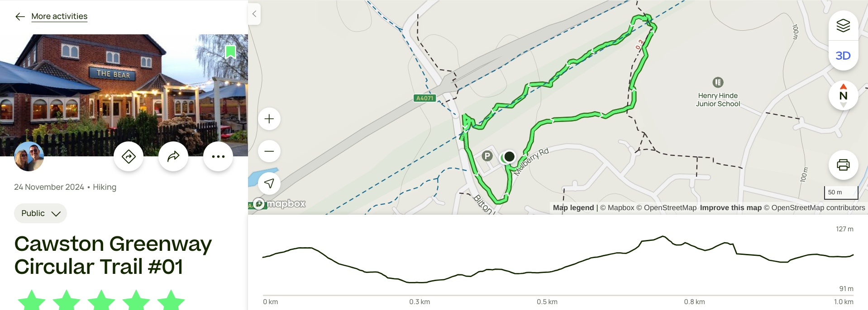Image resolution: width=868 pixels, height=310 pixels.
Task: Click the print map button
Action: point(843,164)
